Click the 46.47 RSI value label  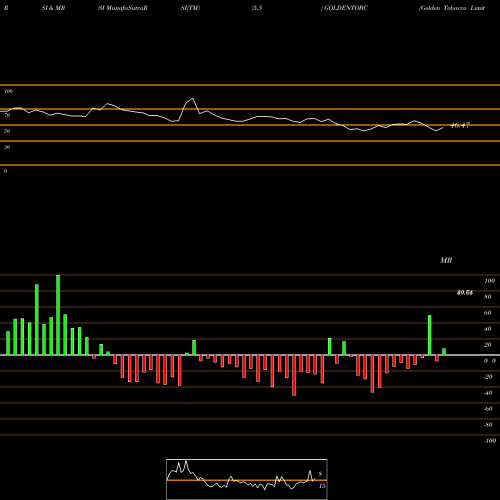(x=460, y=125)
